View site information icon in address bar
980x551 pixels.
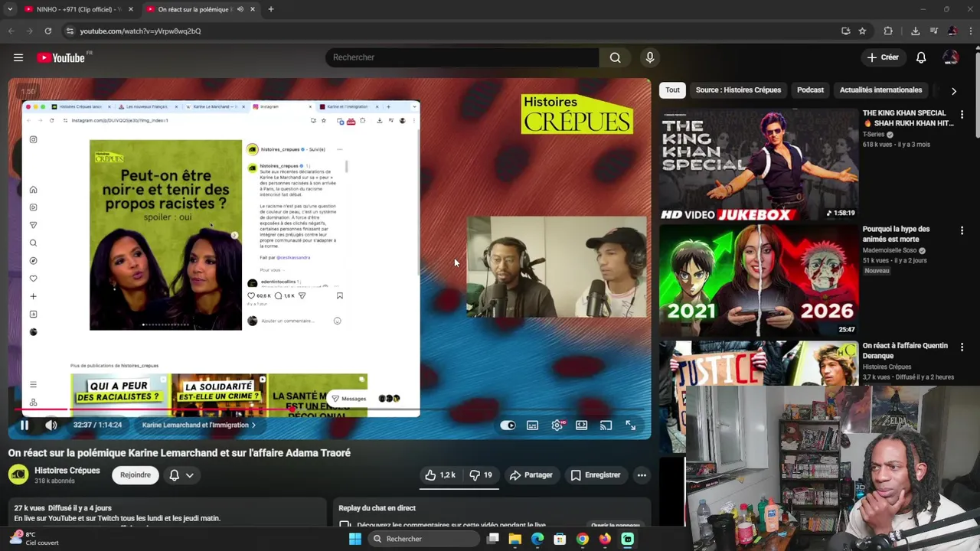click(70, 31)
